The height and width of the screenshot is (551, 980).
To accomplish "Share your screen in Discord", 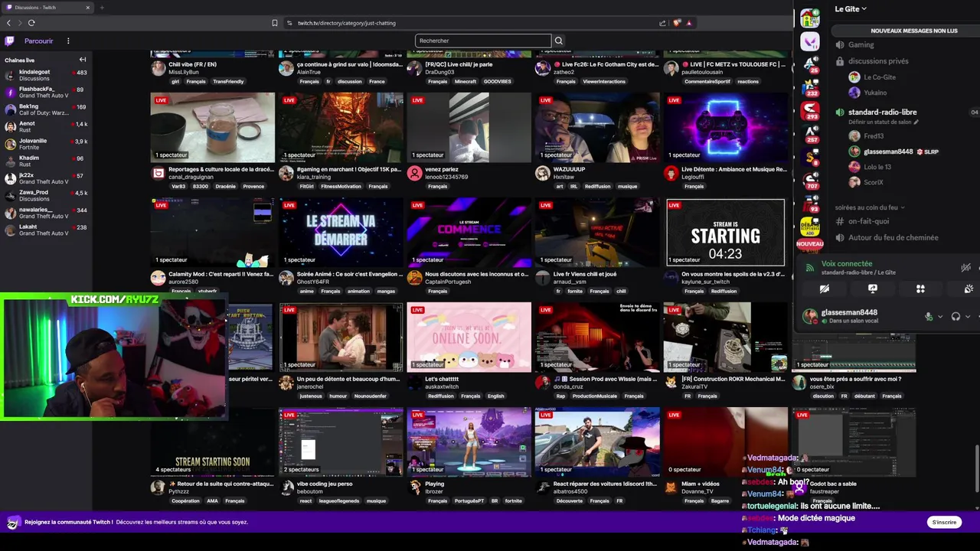I will coord(873,289).
